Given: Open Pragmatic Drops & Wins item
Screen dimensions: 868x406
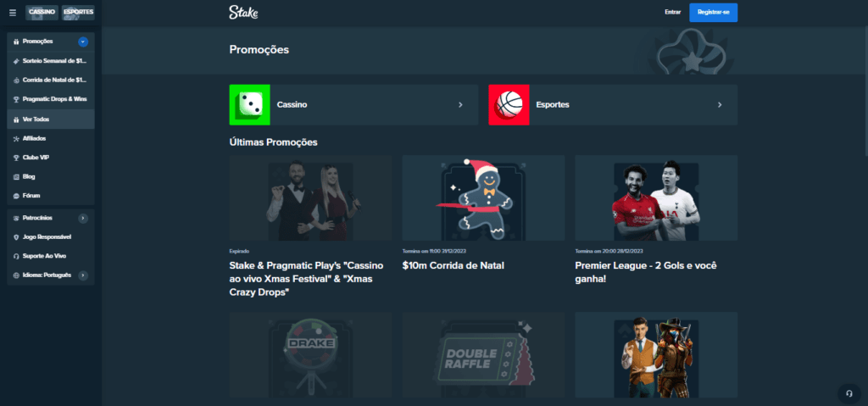Looking at the screenshot, I should click(50, 100).
